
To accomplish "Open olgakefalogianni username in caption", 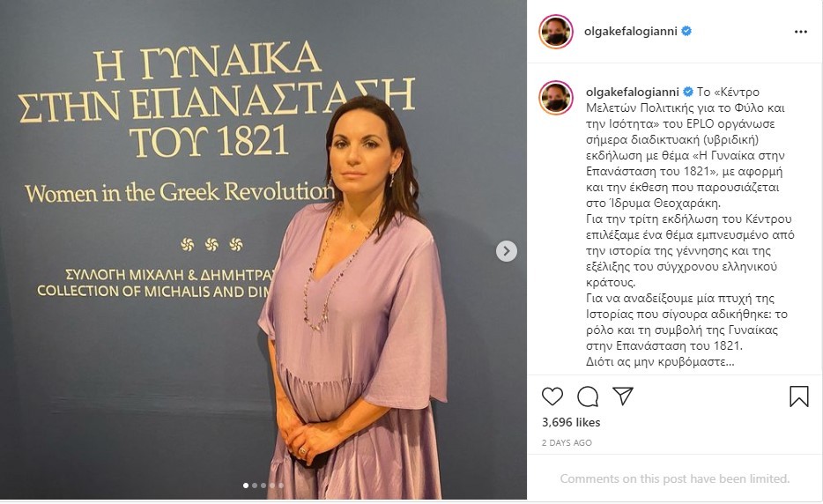I will (633, 92).
